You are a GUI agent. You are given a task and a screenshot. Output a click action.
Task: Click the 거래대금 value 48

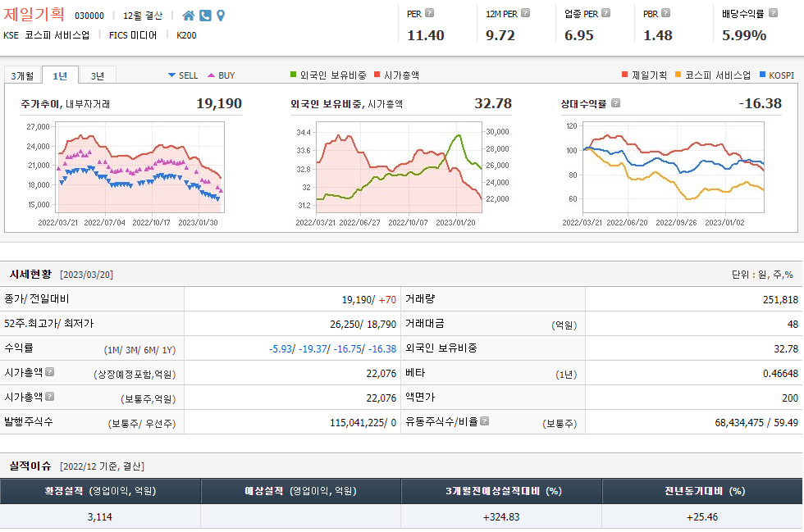(793, 325)
